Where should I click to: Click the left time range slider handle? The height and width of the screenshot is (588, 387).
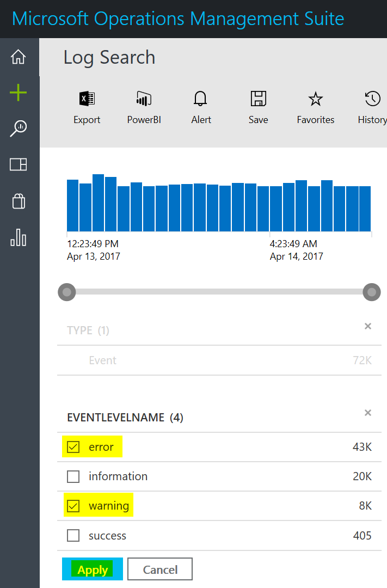click(x=67, y=292)
